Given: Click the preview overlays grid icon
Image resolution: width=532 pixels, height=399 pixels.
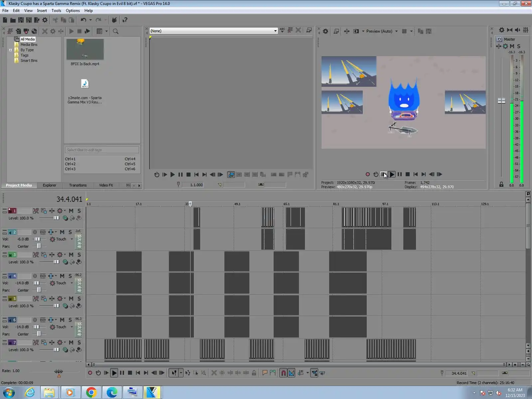Looking at the screenshot, I should (404, 31).
